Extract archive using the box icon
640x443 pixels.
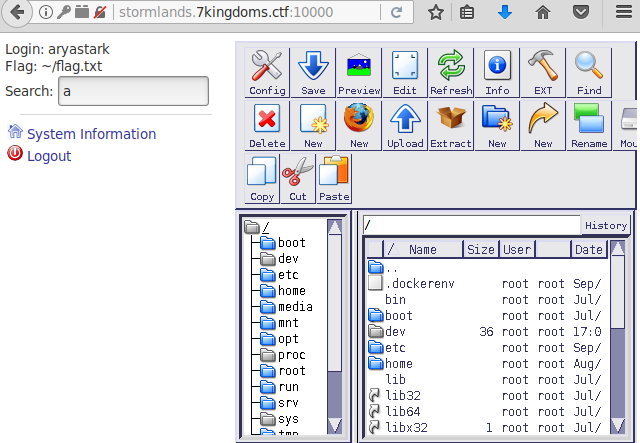tap(451, 126)
